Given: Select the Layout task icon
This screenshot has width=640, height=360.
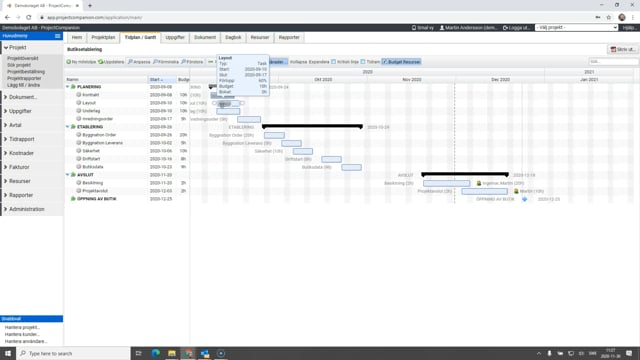Looking at the screenshot, I should [79, 103].
